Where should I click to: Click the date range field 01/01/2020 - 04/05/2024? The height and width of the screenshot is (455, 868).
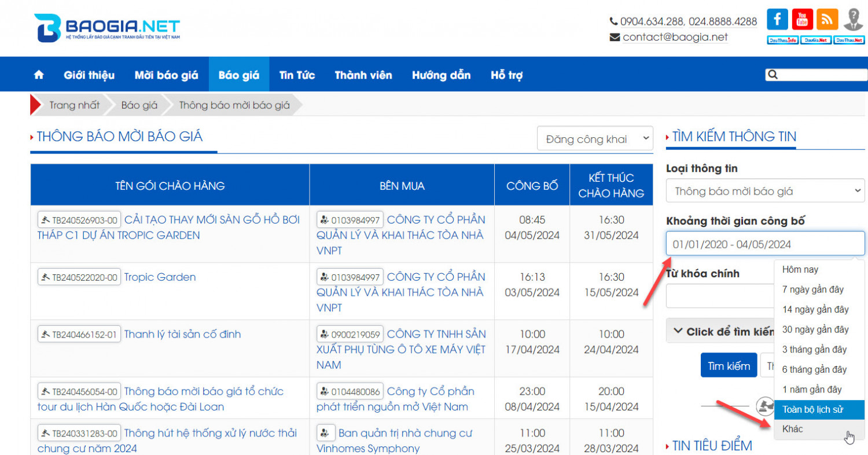click(766, 244)
